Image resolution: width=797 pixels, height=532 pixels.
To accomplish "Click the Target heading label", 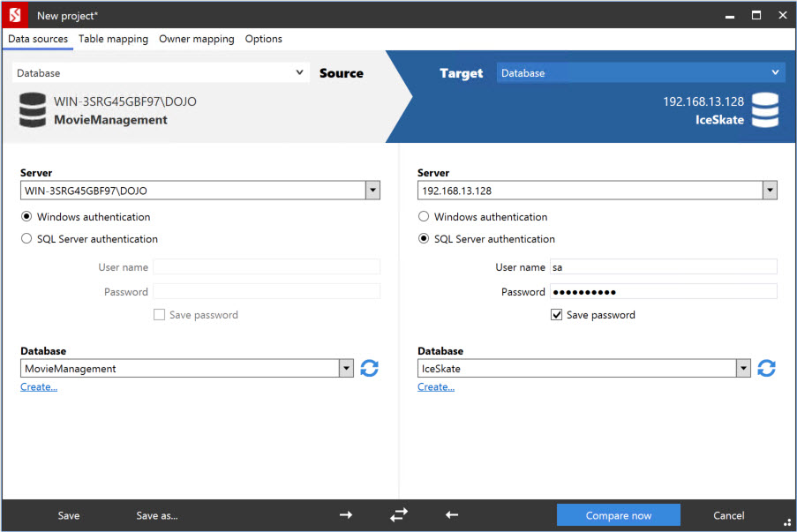I will [x=461, y=73].
